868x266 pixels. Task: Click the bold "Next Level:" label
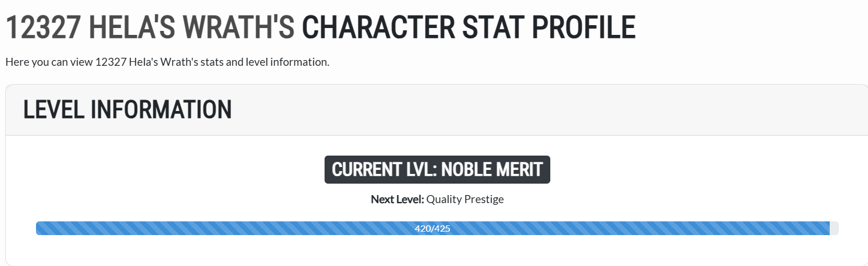coord(397,200)
